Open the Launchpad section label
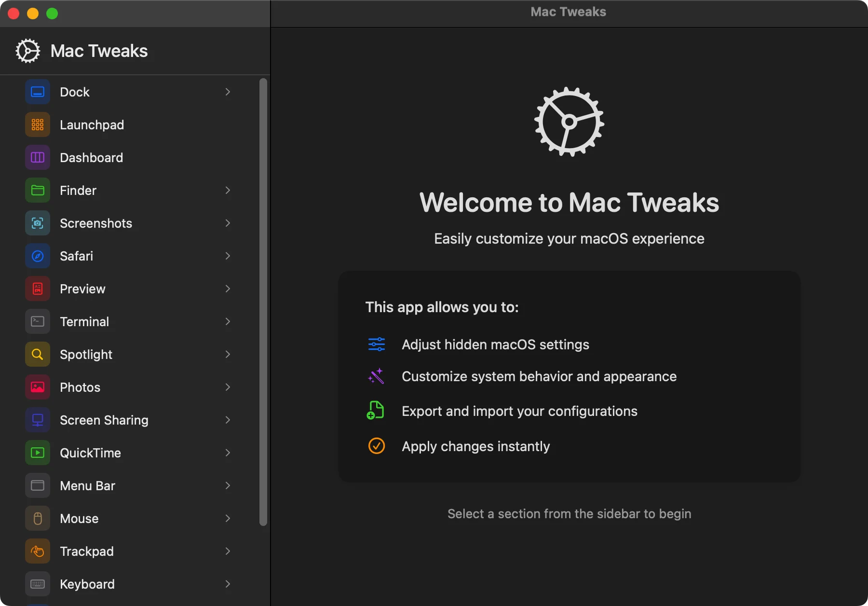This screenshot has height=606, width=868. pos(92,124)
